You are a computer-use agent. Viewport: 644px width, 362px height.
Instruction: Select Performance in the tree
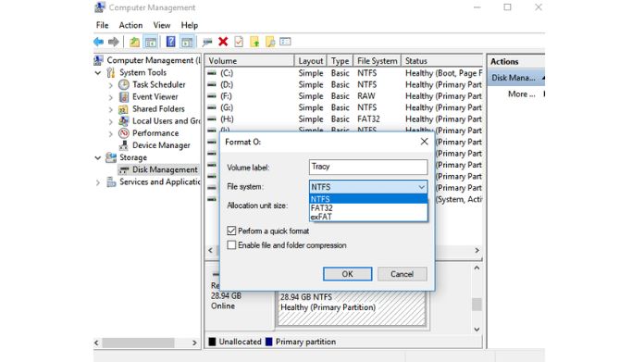155,133
